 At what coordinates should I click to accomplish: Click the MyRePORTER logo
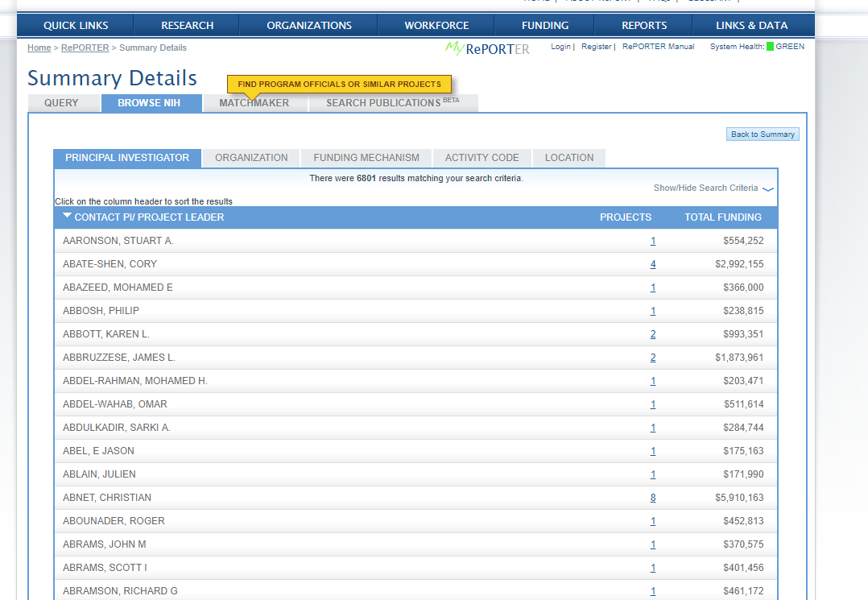487,48
